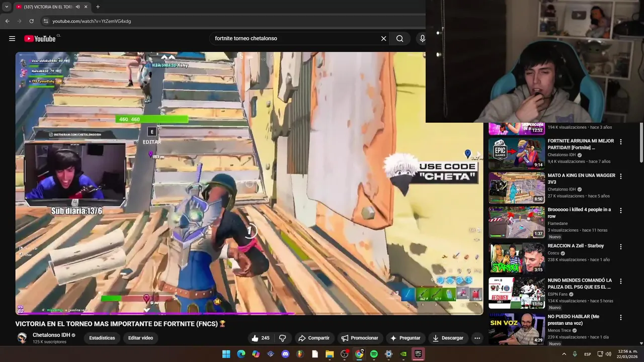Dislike the video with thumbs-down

pyautogui.click(x=282, y=338)
